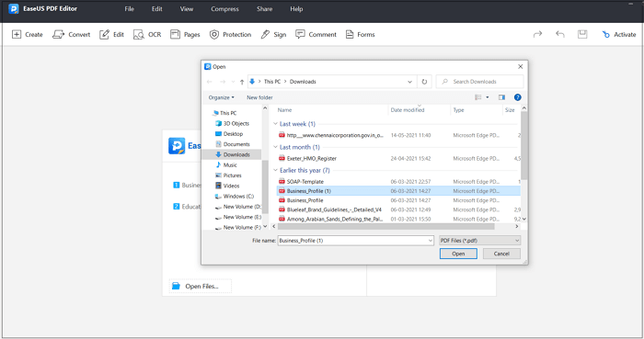Open the change view options dropdown
The height and width of the screenshot is (339, 644).
tap(488, 97)
